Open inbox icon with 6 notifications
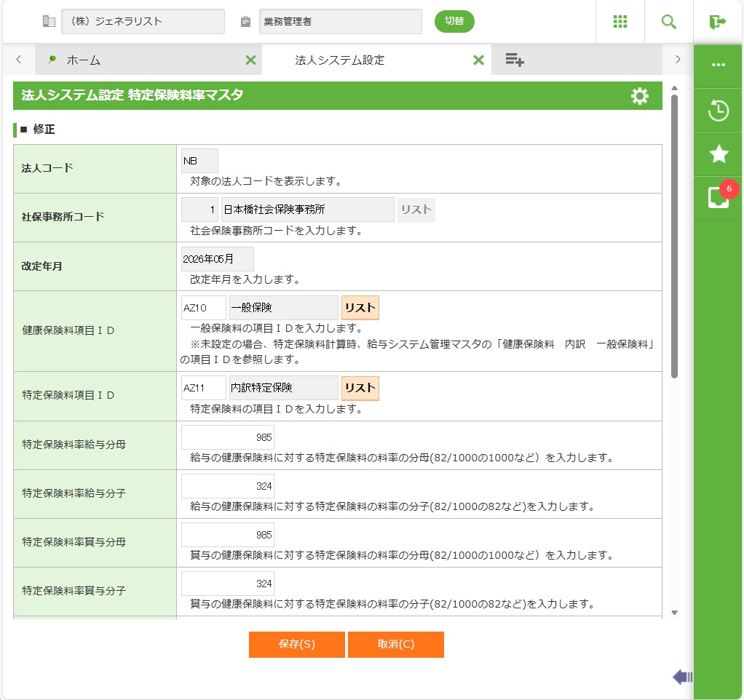 coord(718,198)
